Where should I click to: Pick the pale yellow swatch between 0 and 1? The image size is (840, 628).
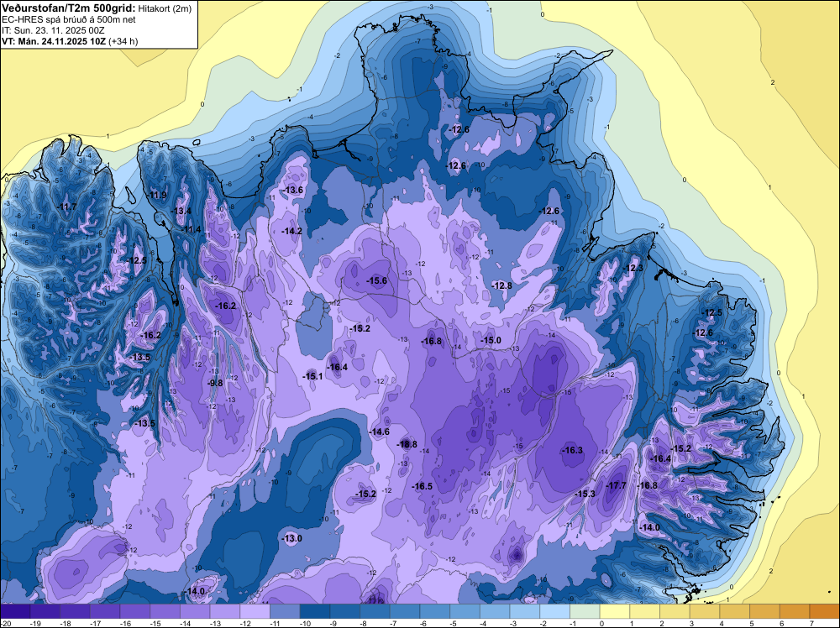[615, 611]
